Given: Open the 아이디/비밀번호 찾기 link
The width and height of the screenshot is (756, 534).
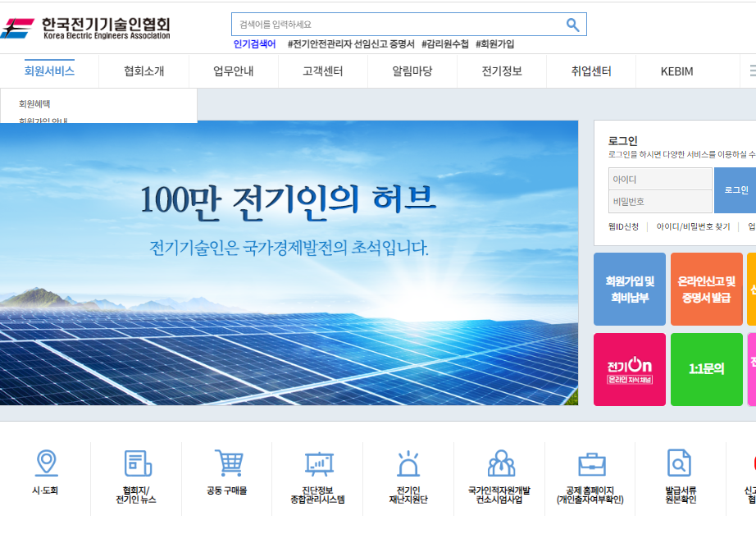Looking at the screenshot, I should coord(694,226).
